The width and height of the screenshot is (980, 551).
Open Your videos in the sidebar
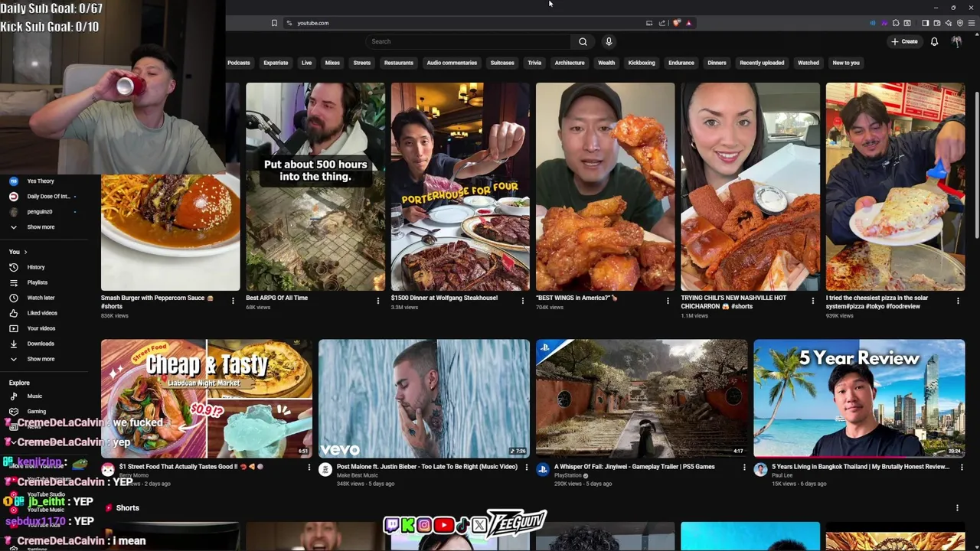41,328
